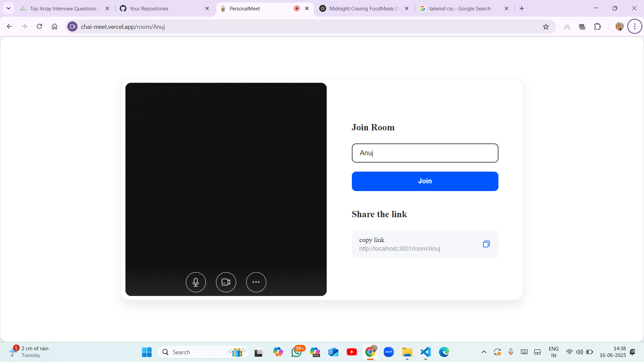Open the Wi-Fi network tray icon
The image size is (644, 362).
pyautogui.click(x=570, y=352)
